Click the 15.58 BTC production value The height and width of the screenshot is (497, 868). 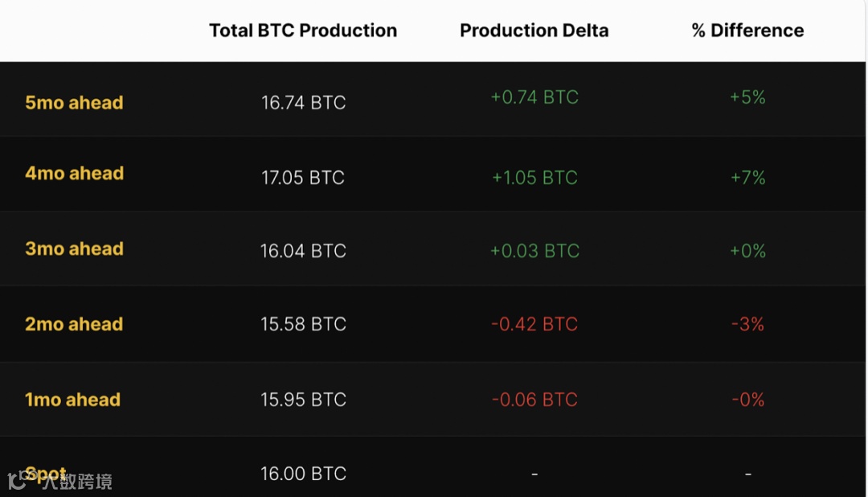coord(303,325)
